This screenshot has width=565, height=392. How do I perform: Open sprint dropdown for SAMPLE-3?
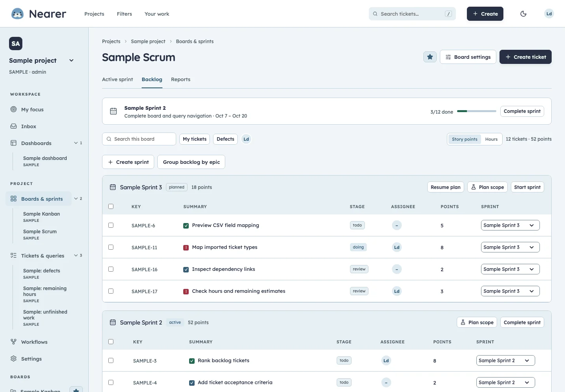click(505, 361)
